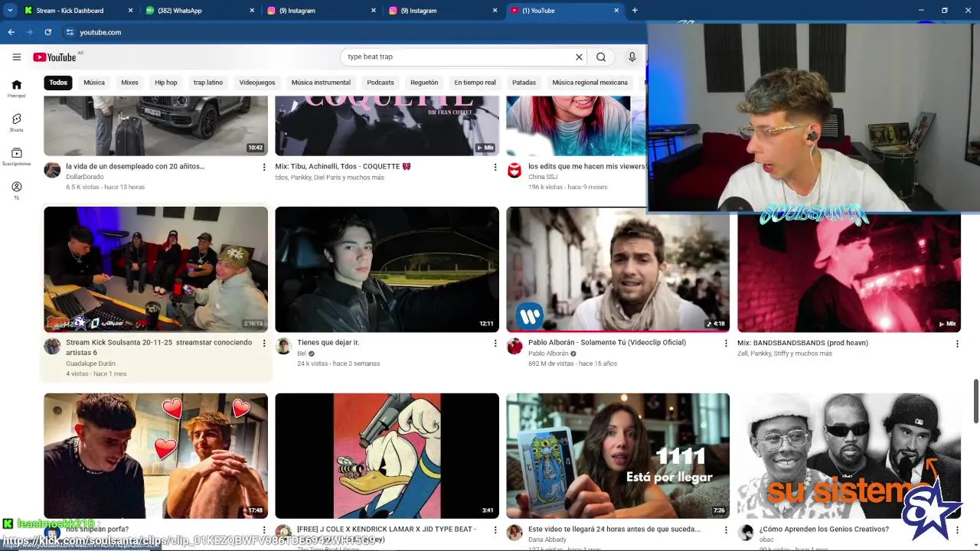Open the Donald Duck type beat thumbnail
This screenshot has width=980, height=551.
click(387, 456)
